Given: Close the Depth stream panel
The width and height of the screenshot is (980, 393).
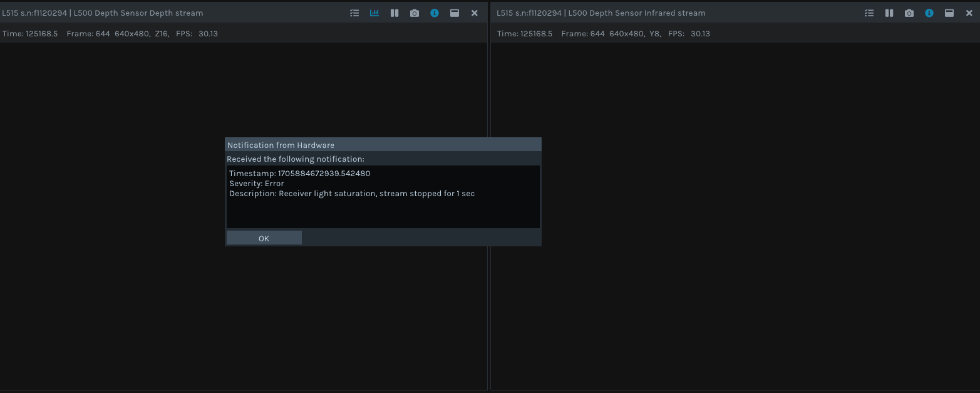Looking at the screenshot, I should [x=475, y=13].
